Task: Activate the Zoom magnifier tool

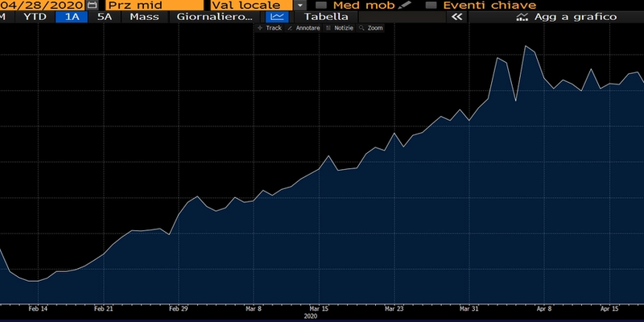Action: (371, 28)
